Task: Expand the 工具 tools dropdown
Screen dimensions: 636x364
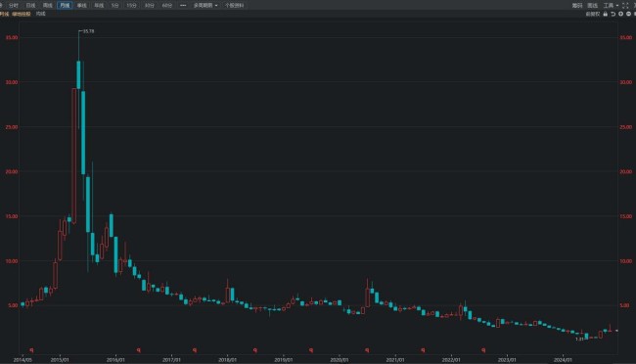Action: pos(611,5)
